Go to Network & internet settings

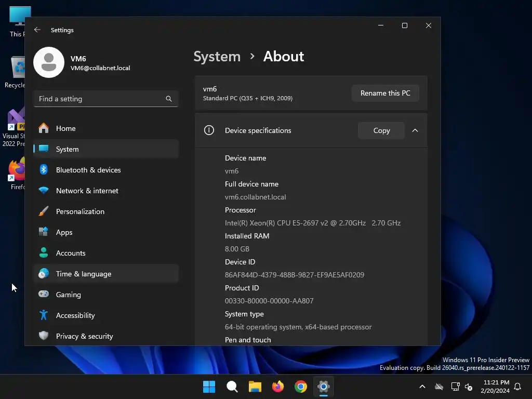[x=106, y=191]
